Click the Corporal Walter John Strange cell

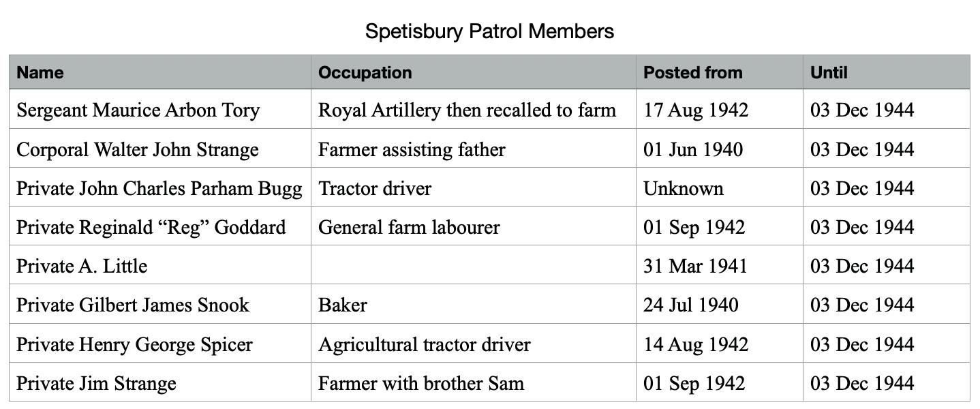(138, 149)
